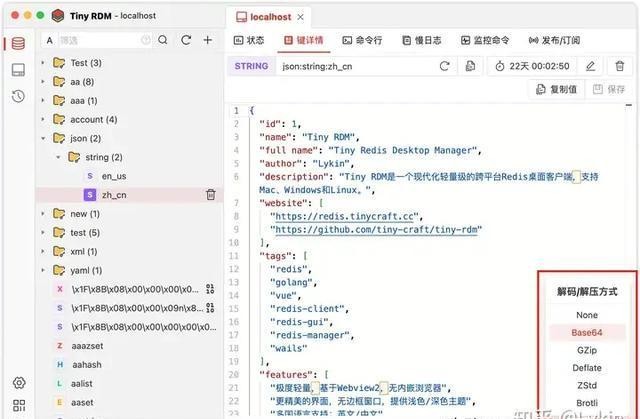
Task: Choose ZStd decompression option
Action: 587,385
